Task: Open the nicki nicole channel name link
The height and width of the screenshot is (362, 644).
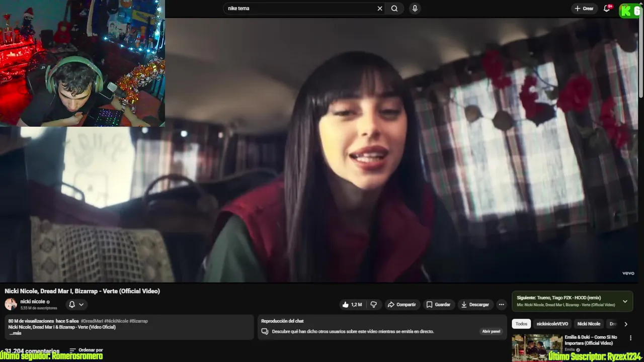Action: point(32,302)
